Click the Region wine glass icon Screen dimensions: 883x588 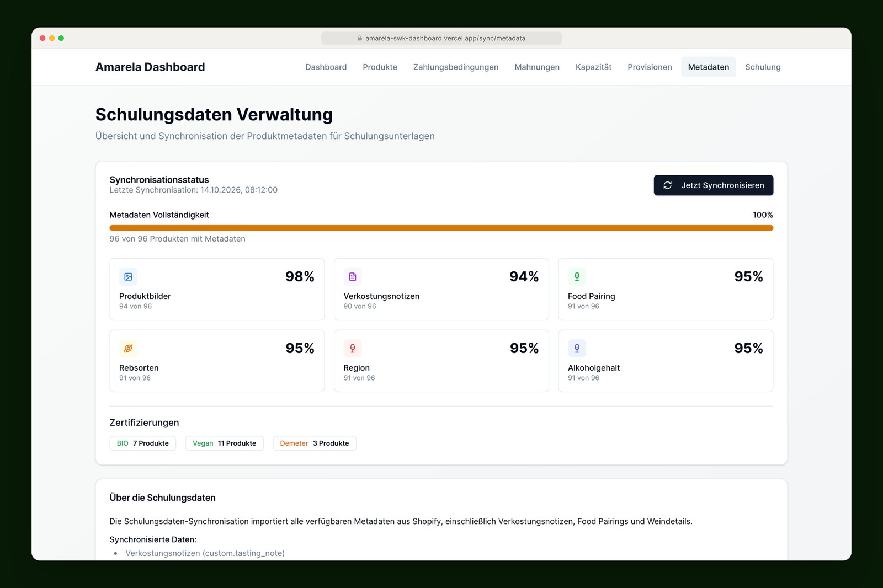coord(353,349)
